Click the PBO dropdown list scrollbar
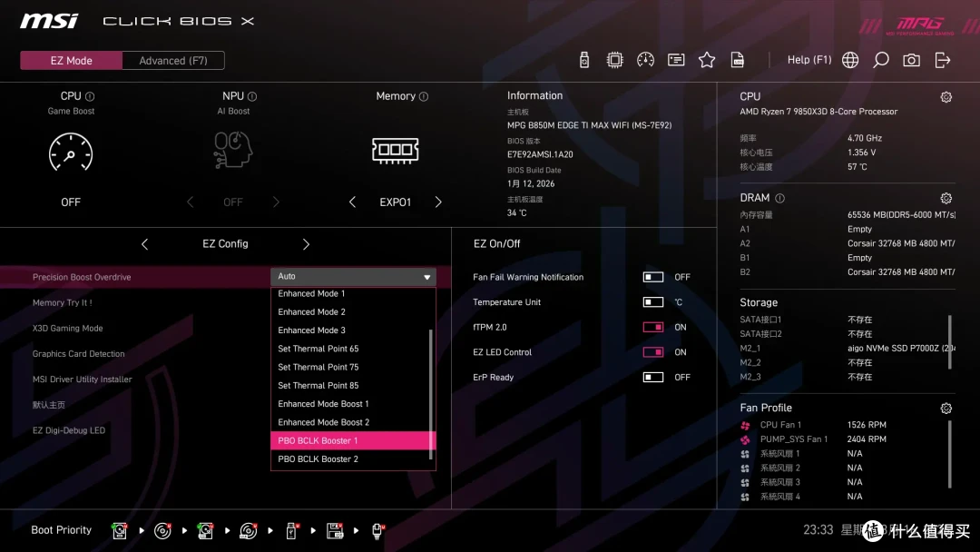Viewport: 980px width, 552px height. [x=431, y=394]
